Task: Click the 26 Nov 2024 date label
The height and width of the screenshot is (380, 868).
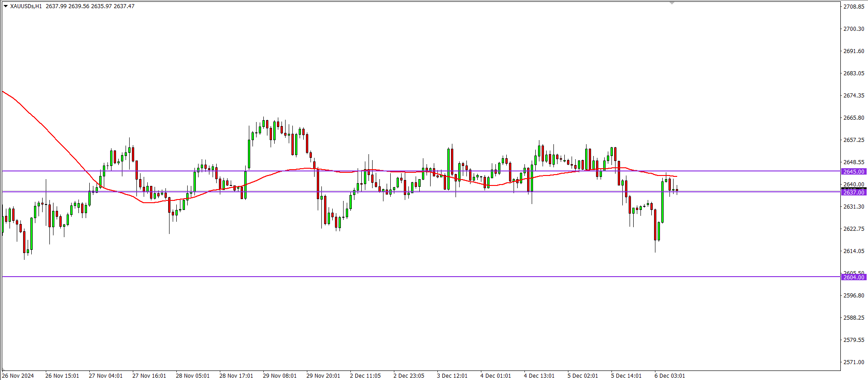Action: click(18, 375)
